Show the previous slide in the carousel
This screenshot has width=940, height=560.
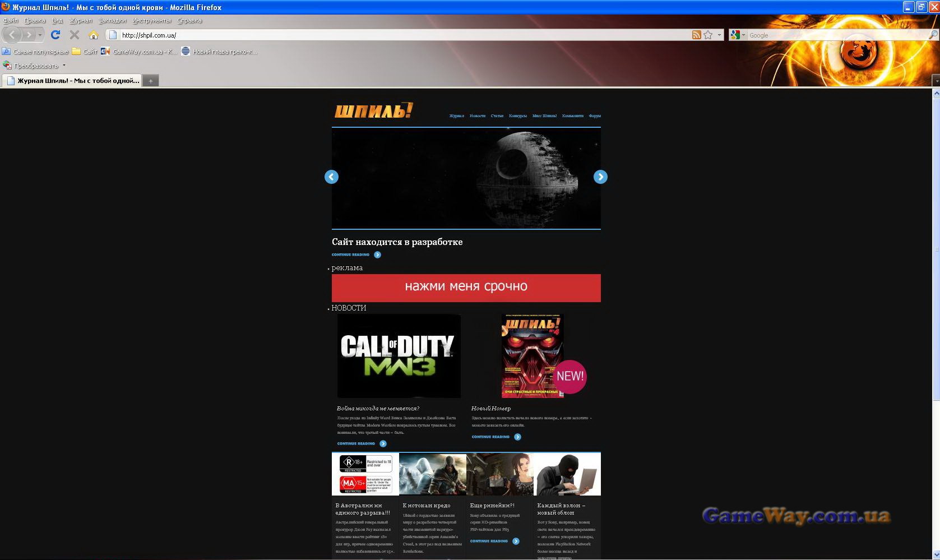[331, 177]
